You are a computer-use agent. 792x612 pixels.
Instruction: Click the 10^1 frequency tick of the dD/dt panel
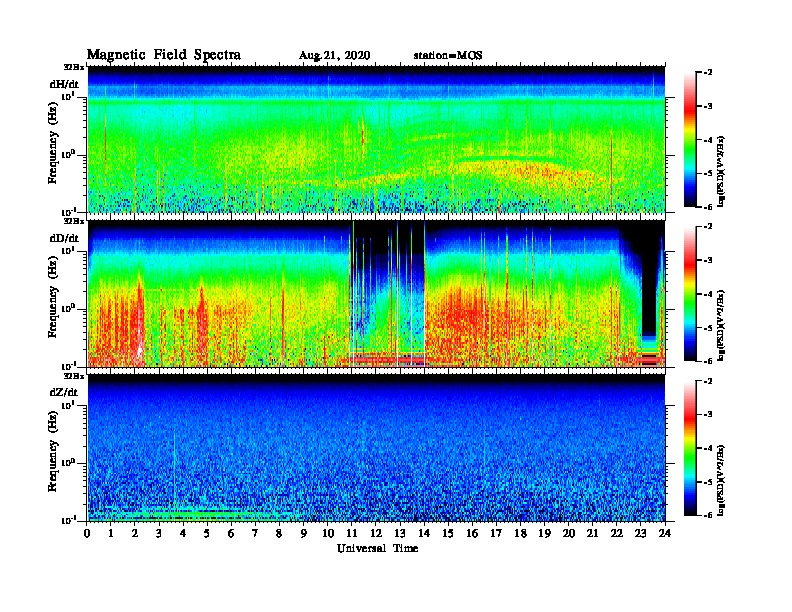67,250
